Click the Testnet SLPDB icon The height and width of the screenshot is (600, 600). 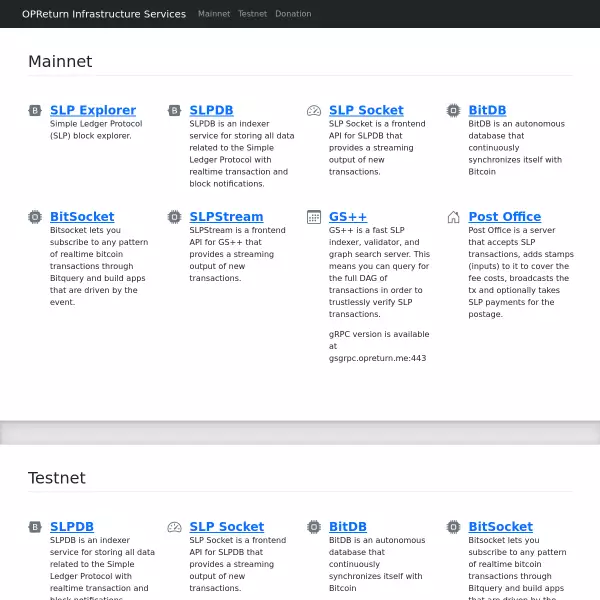pos(35,527)
